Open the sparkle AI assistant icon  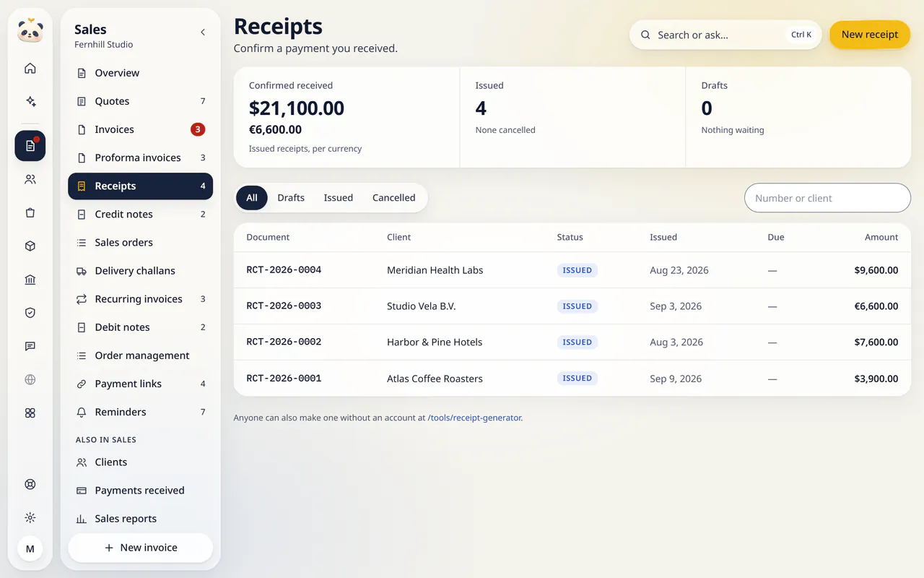click(x=30, y=102)
